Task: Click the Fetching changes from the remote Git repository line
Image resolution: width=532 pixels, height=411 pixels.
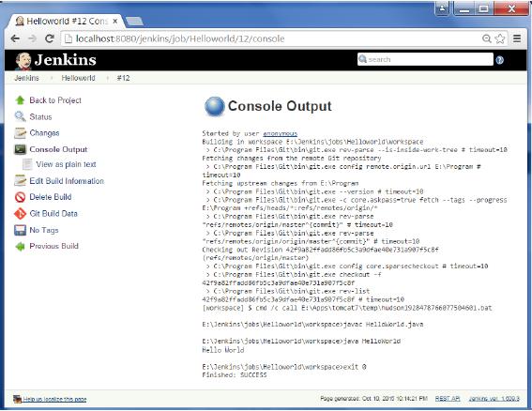Action: click(292, 159)
